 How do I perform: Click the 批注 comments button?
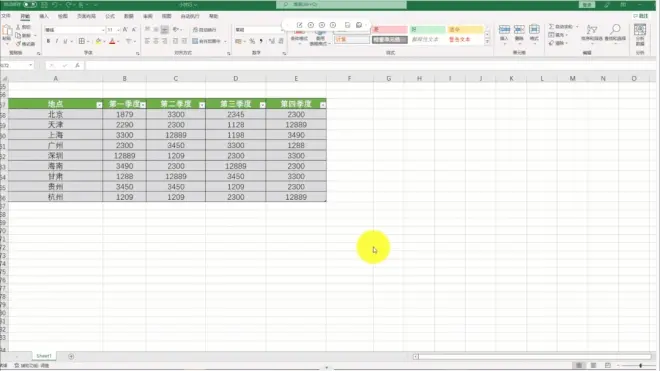pyautogui.click(x=641, y=16)
